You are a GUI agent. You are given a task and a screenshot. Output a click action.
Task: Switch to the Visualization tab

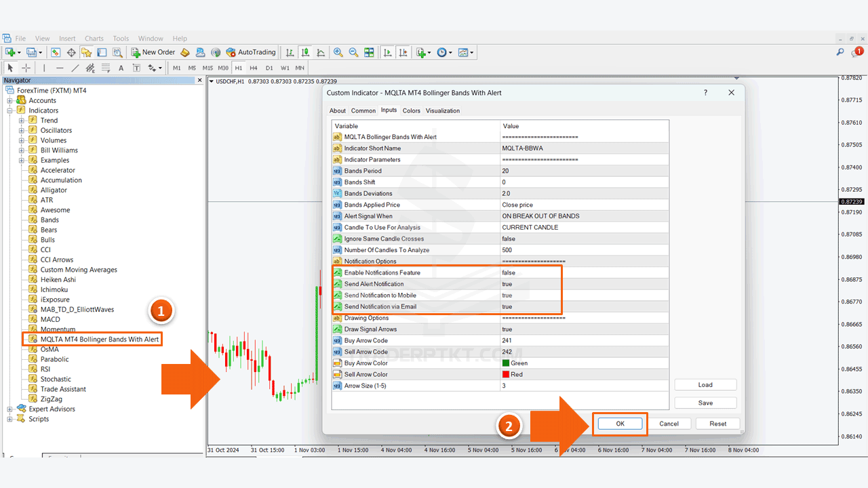(x=443, y=110)
